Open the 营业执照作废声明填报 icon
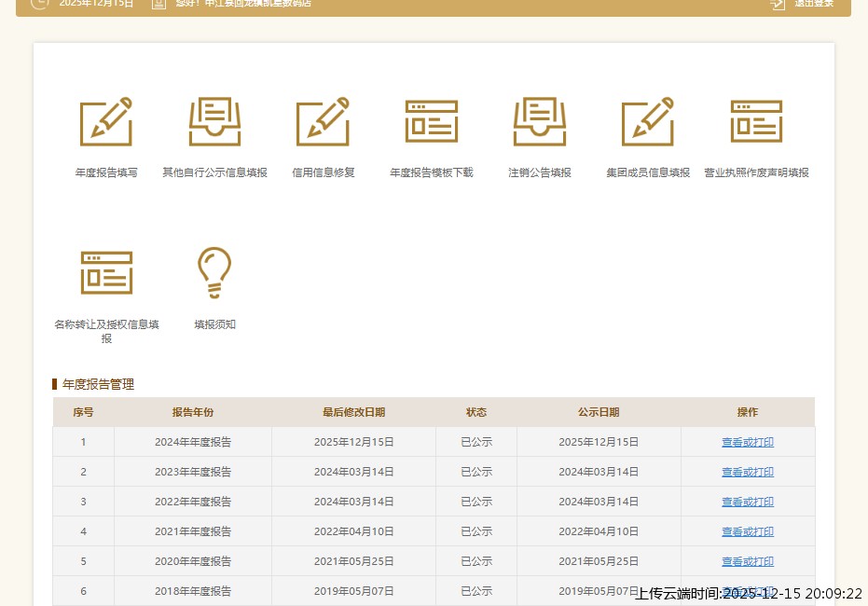Screen dimensions: 868x606 coord(756,122)
